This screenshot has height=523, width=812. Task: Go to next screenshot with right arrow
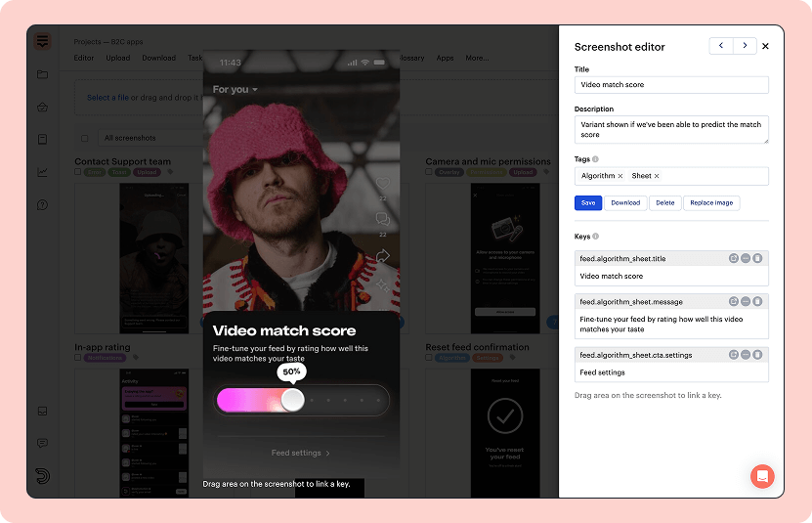coord(745,46)
